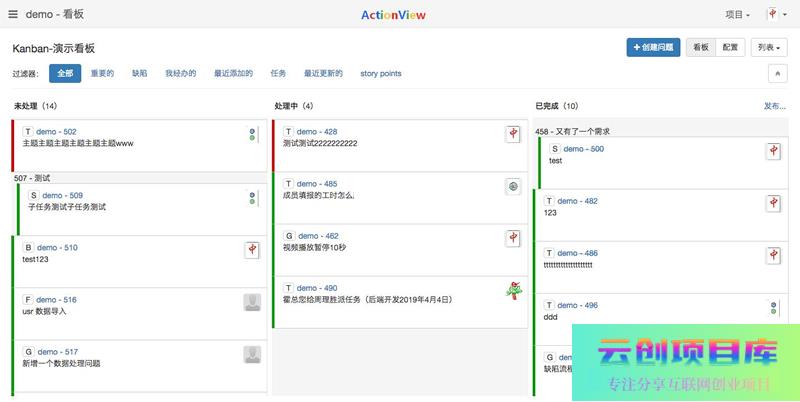This screenshot has height=402, width=800.
Task: Open the user avatar dropdown menu
Action: tap(776, 14)
